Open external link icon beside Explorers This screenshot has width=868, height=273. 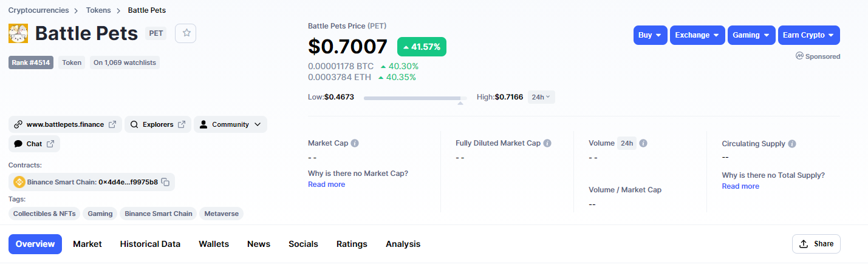tap(182, 124)
